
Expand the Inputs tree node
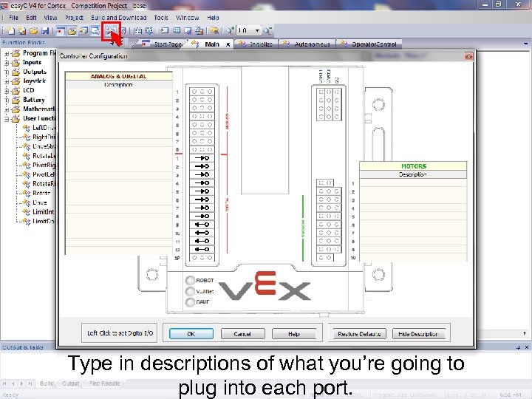7,63
